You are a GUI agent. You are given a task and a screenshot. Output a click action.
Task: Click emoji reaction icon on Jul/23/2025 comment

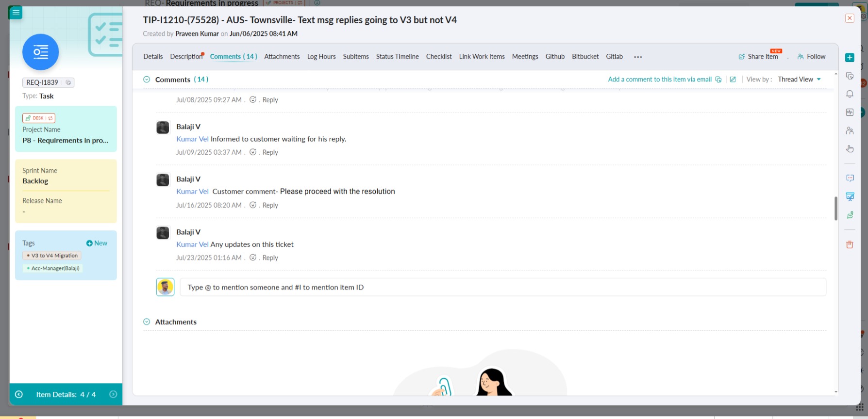click(253, 258)
